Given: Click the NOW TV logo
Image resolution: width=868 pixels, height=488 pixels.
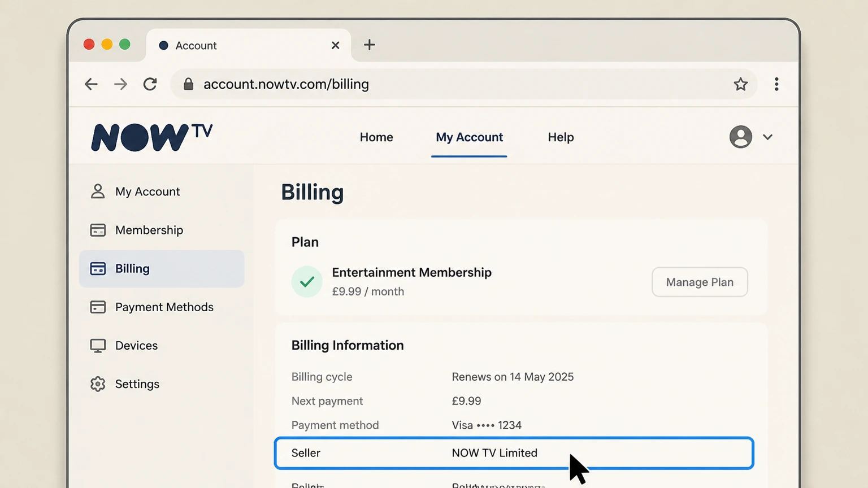Looking at the screenshot, I should point(151,137).
